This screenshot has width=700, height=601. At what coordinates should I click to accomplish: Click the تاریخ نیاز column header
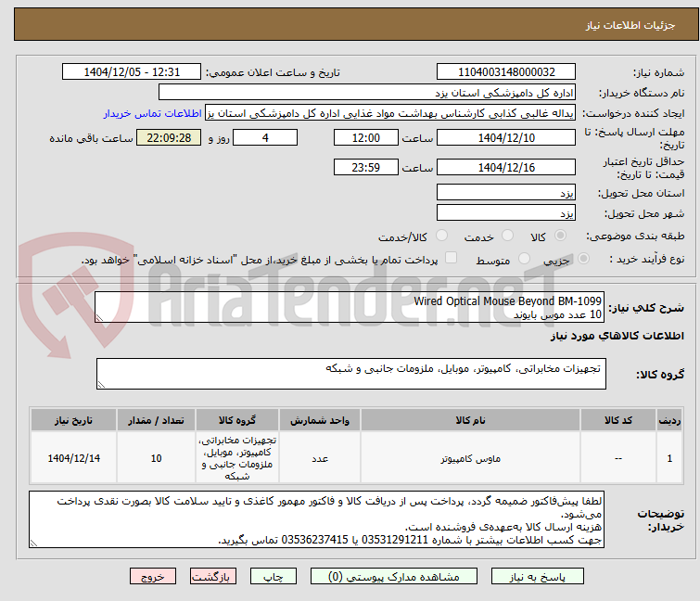(73, 420)
